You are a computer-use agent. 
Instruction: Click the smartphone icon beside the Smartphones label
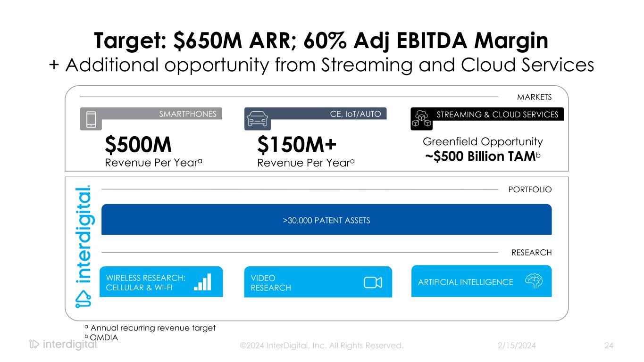pos(91,119)
